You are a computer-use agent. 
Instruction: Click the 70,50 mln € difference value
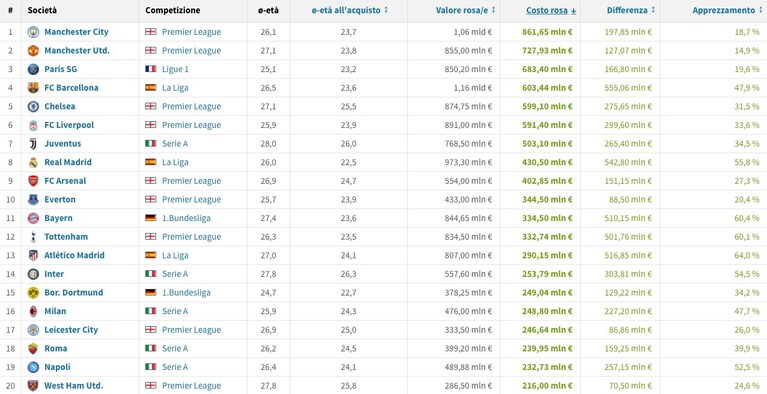click(630, 385)
